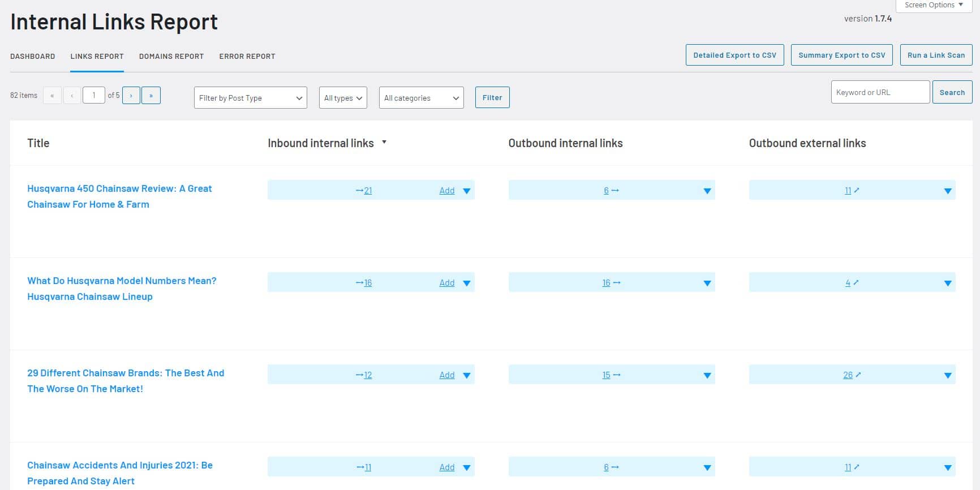
Task: Go to next page of results
Action: (131, 96)
